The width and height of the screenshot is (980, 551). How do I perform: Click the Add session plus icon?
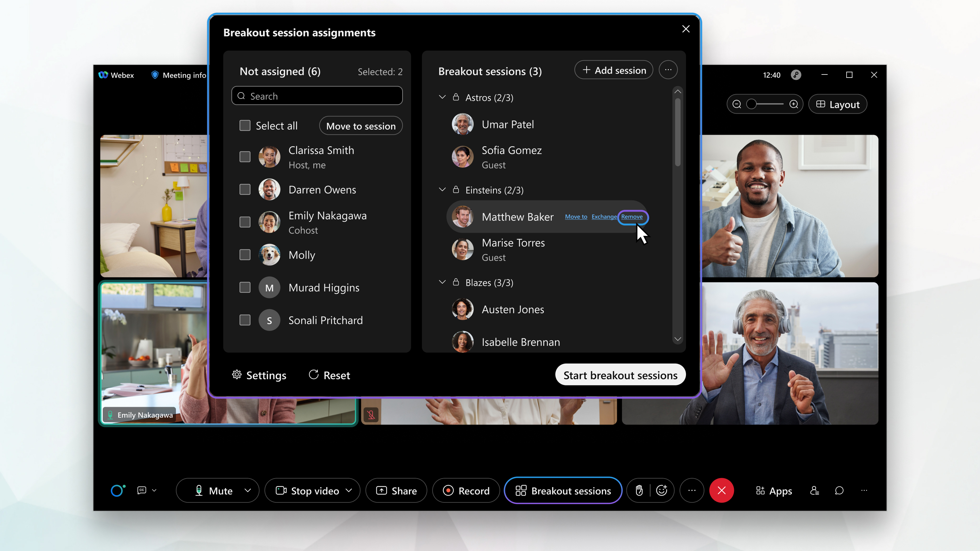(x=586, y=70)
